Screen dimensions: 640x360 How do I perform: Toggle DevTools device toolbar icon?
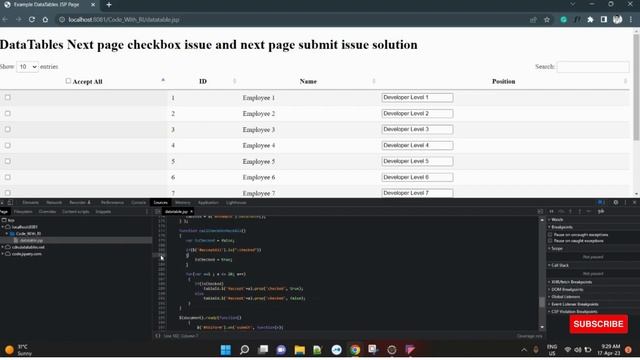[x=10, y=202]
